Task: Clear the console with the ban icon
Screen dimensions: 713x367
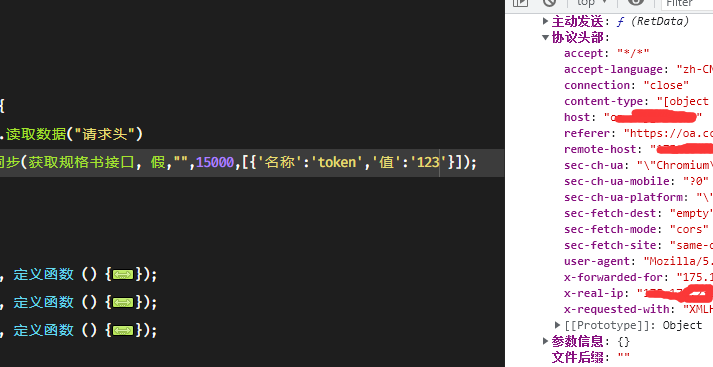Action: (549, 3)
